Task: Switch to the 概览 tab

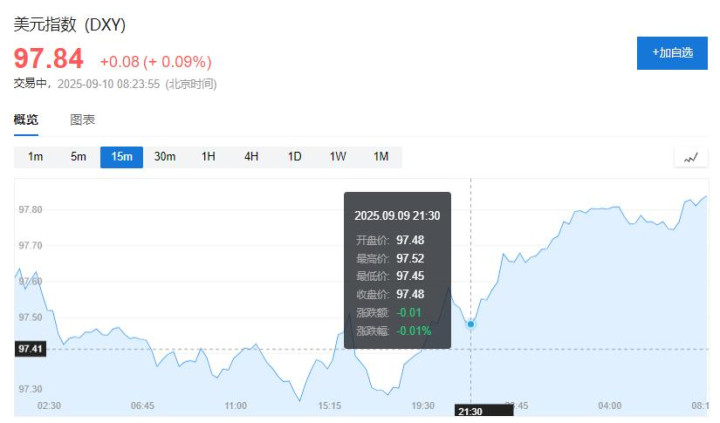Action: (x=26, y=120)
